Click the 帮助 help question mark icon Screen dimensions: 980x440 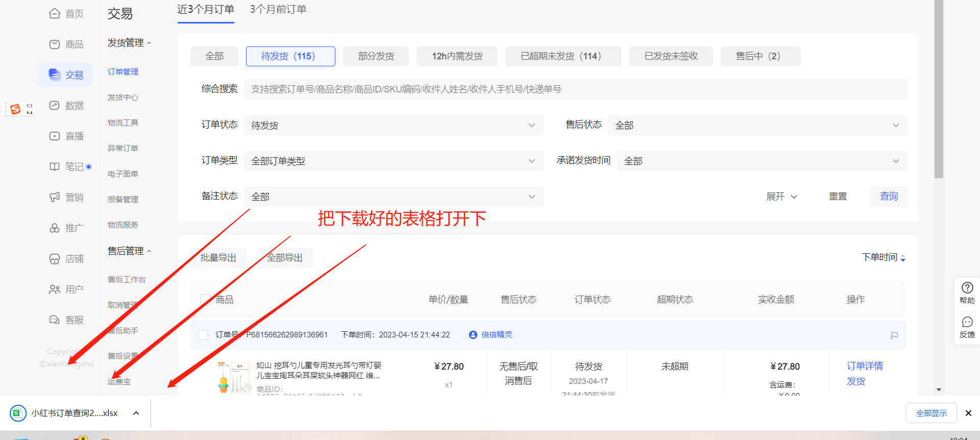pyautogui.click(x=967, y=288)
